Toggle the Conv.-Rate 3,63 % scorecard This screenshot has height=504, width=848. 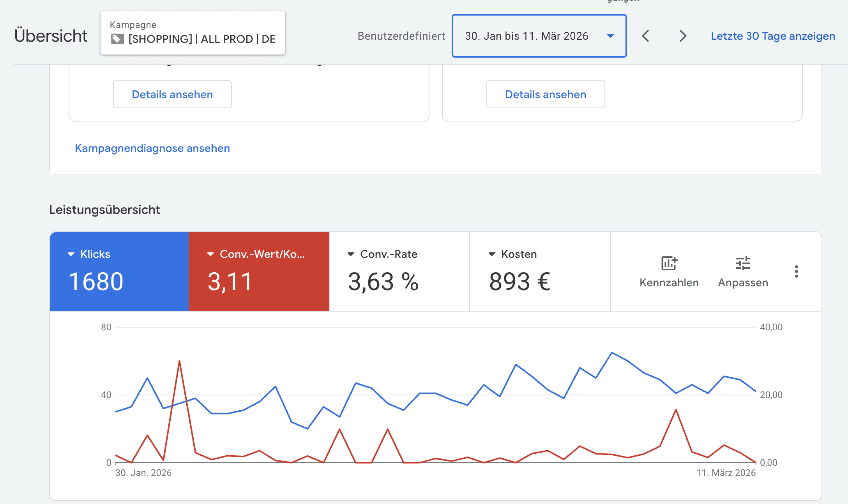pos(399,280)
